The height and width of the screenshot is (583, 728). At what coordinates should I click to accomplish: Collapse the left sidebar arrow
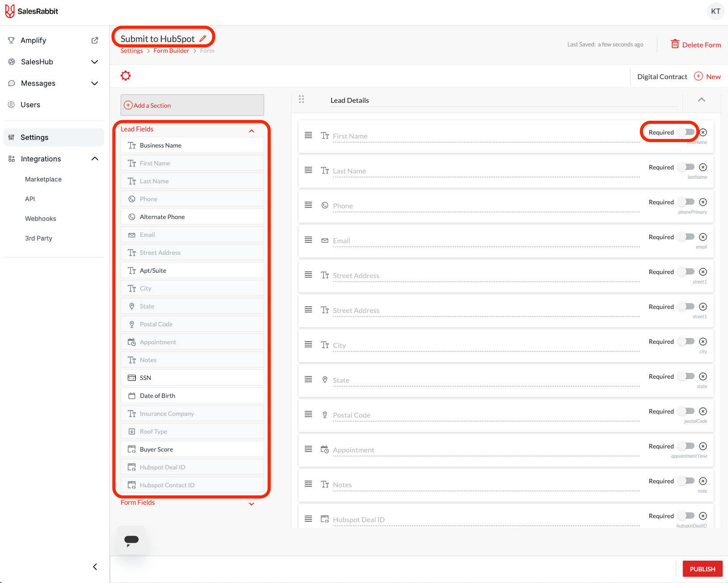point(95,567)
